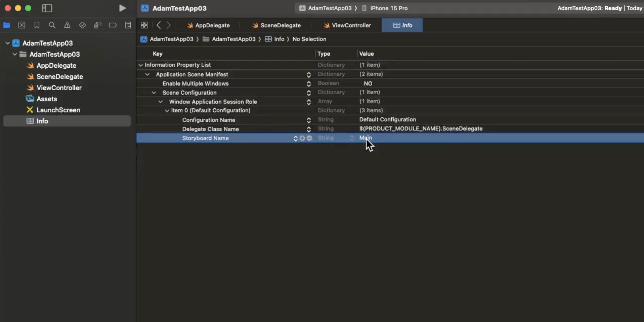Open key stepper for Configuration Name

[x=309, y=120]
